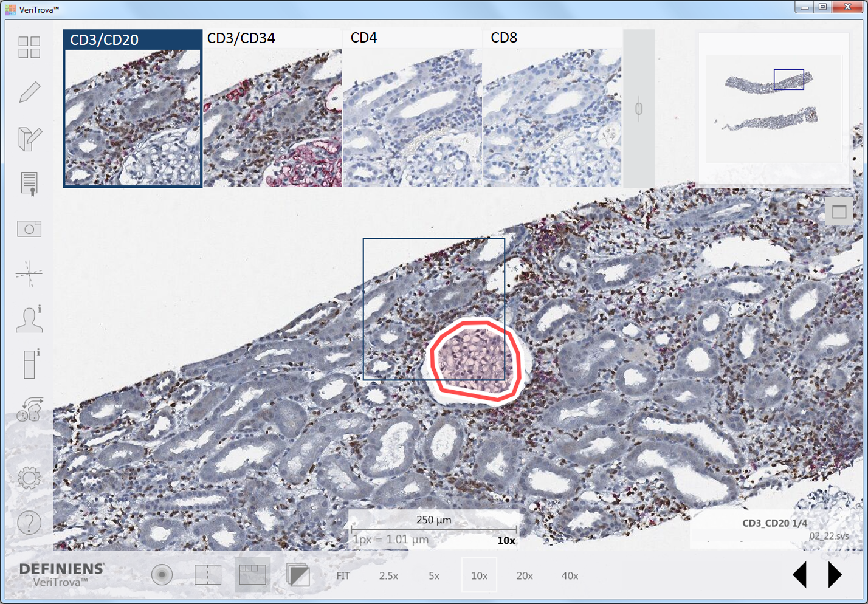Open the slide information icon

tap(30, 364)
